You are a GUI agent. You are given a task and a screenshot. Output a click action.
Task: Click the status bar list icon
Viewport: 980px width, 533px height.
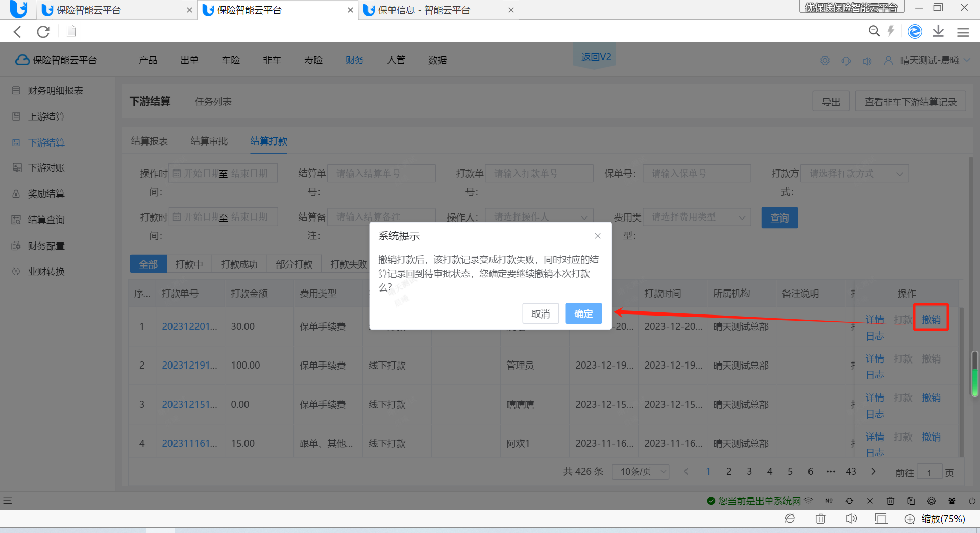(x=7, y=501)
